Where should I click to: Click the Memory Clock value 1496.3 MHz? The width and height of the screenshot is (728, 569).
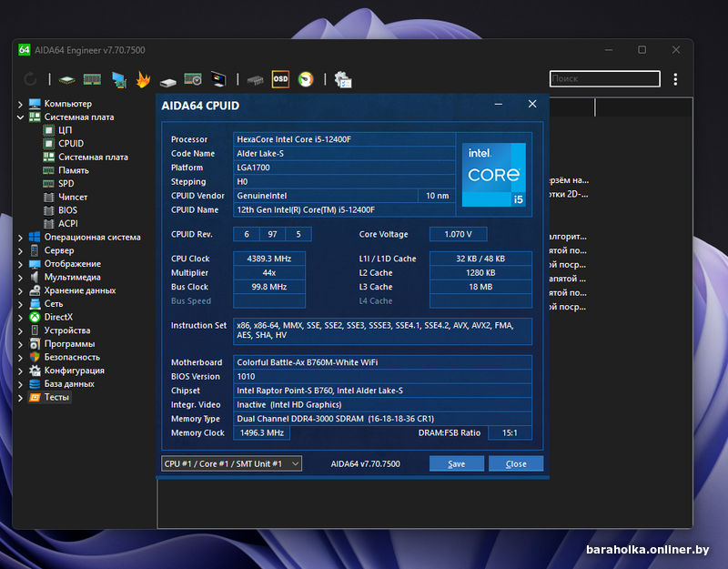(262, 433)
